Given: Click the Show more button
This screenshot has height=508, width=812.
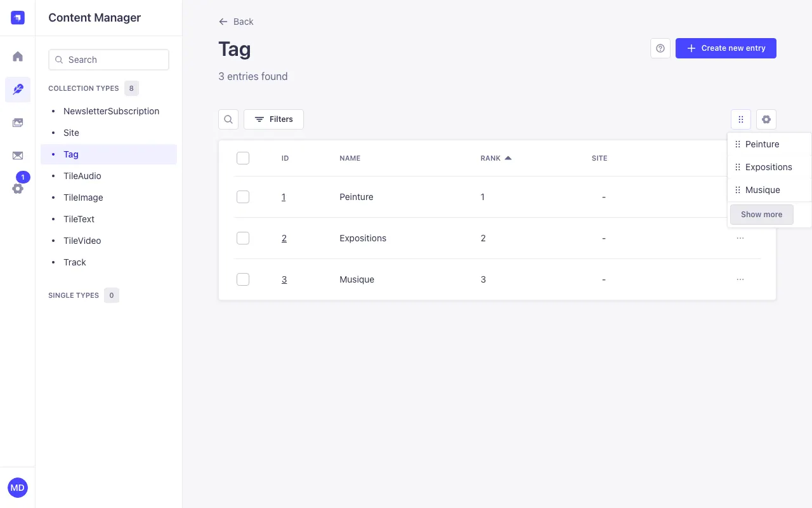Looking at the screenshot, I should pyautogui.click(x=761, y=215).
